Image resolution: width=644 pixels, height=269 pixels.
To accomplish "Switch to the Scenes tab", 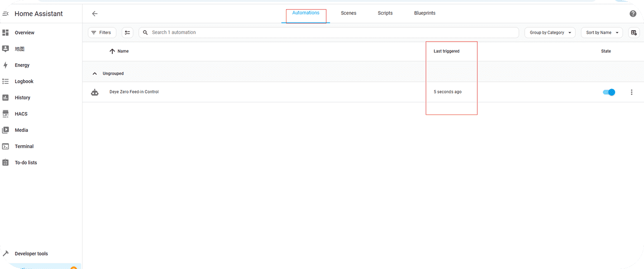I will point(348,13).
